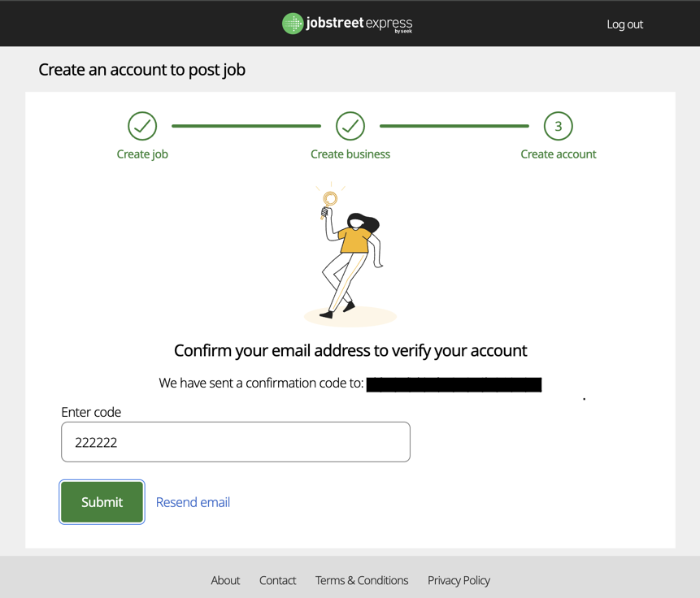Focus the Enter code input field
This screenshot has height=598, width=700.
tap(236, 442)
